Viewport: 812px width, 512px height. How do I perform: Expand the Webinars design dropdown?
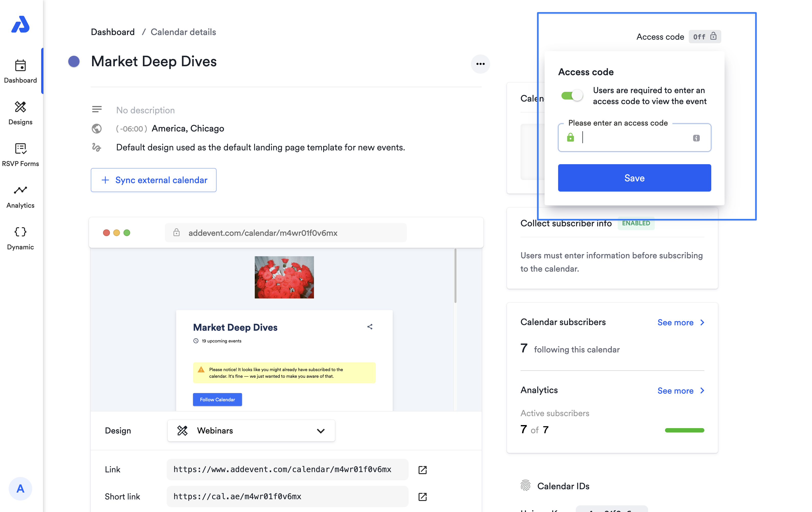tap(251, 430)
